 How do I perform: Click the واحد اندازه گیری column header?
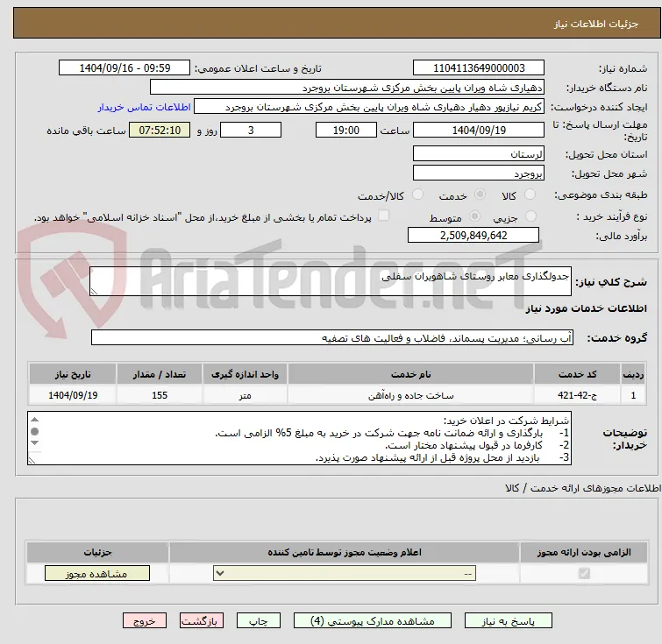(x=245, y=374)
